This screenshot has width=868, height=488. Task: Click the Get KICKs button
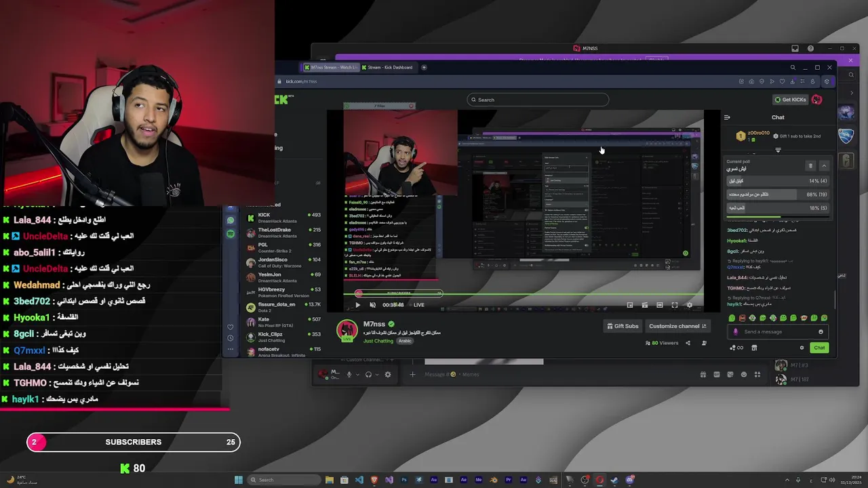pos(790,100)
